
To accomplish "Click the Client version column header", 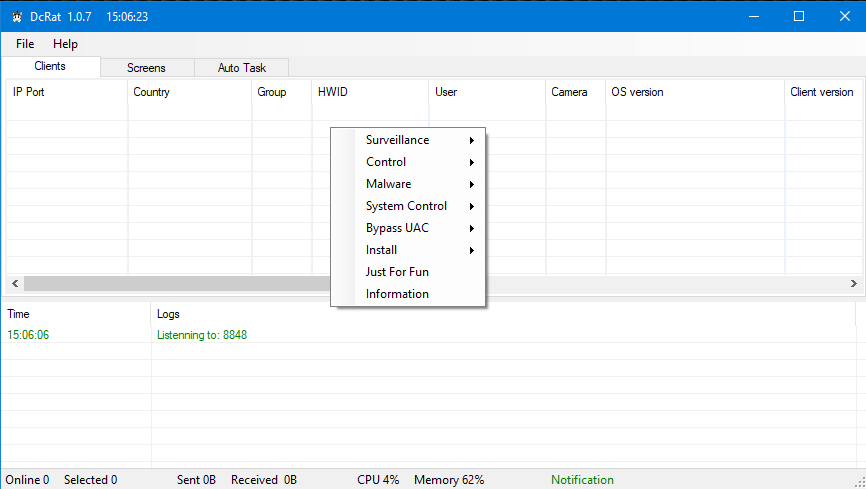I will click(x=823, y=92).
